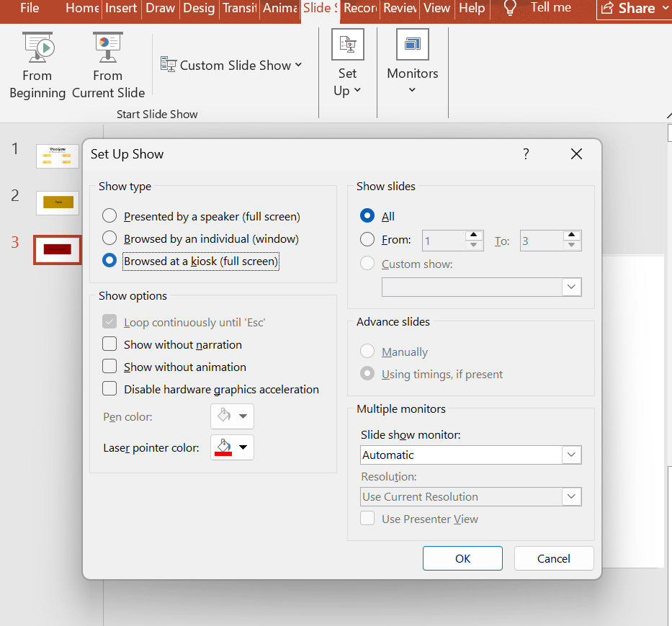Enable Show without narration checkbox
The width and height of the screenshot is (672, 626).
pos(109,345)
